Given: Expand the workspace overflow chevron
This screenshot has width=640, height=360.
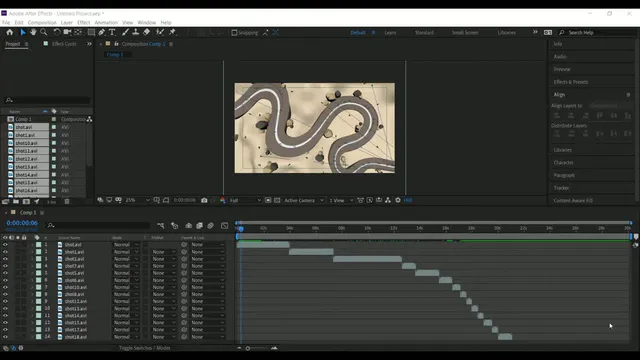Looking at the screenshot, I should point(535,32).
